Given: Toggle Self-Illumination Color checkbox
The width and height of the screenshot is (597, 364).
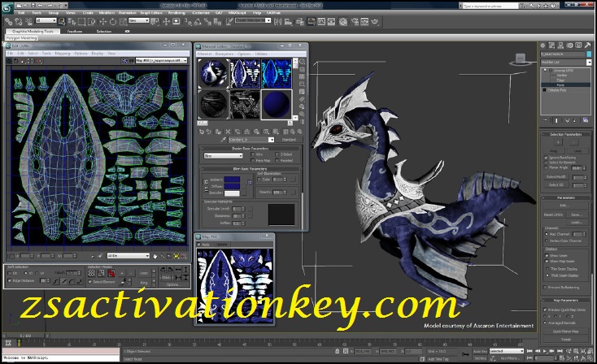Looking at the screenshot, I should coord(259,179).
